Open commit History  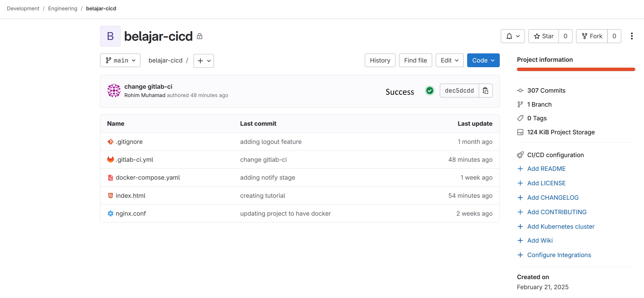coord(380,60)
